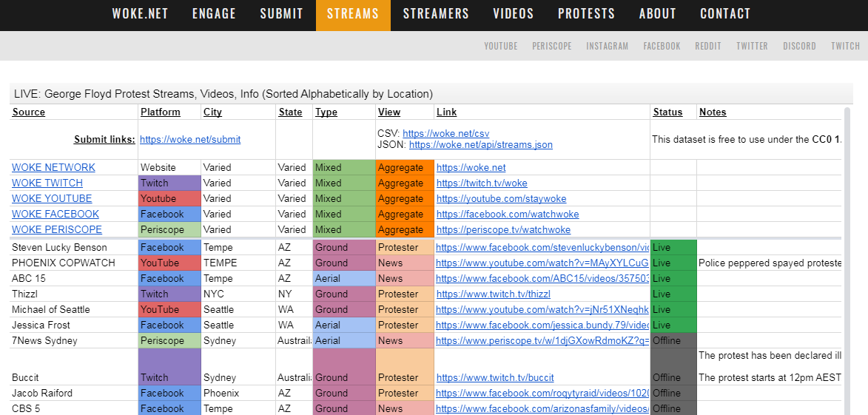Screen dimensions: 868x415
Task: Click the Status column header
Action: (x=667, y=112)
